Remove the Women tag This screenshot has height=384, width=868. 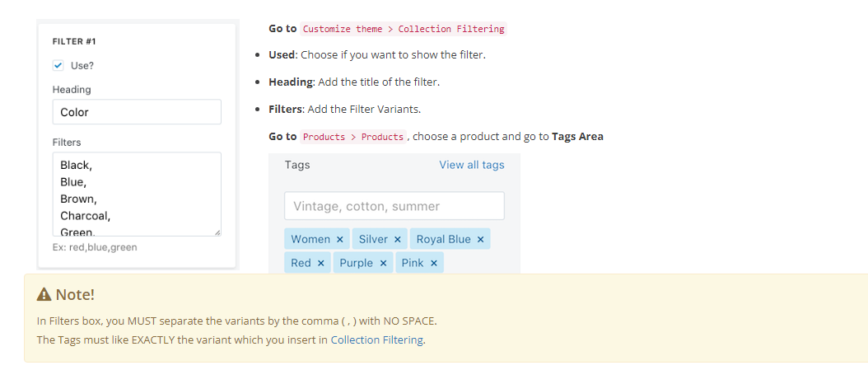click(340, 239)
